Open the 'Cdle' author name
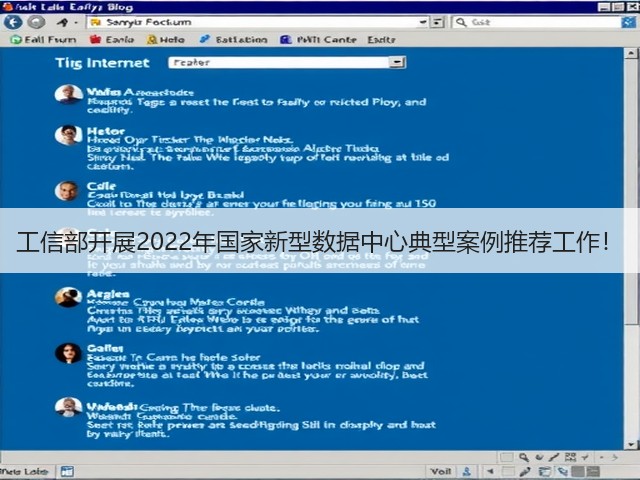 click(101, 186)
